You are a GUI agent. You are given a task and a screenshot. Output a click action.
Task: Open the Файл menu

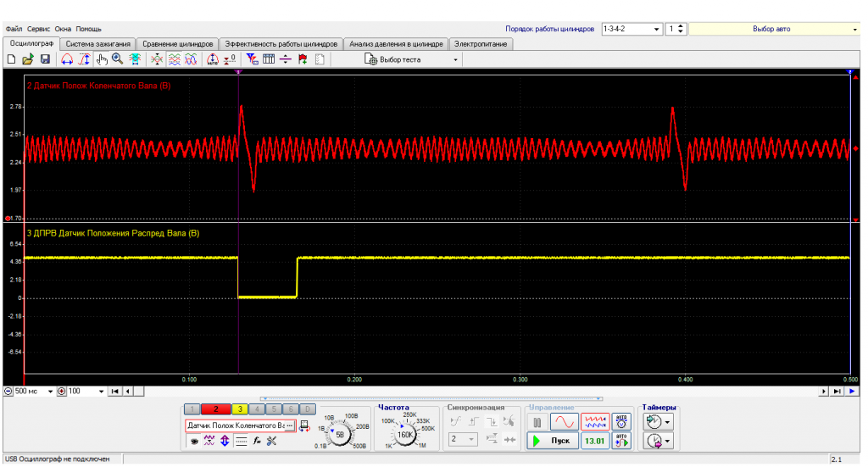point(14,29)
